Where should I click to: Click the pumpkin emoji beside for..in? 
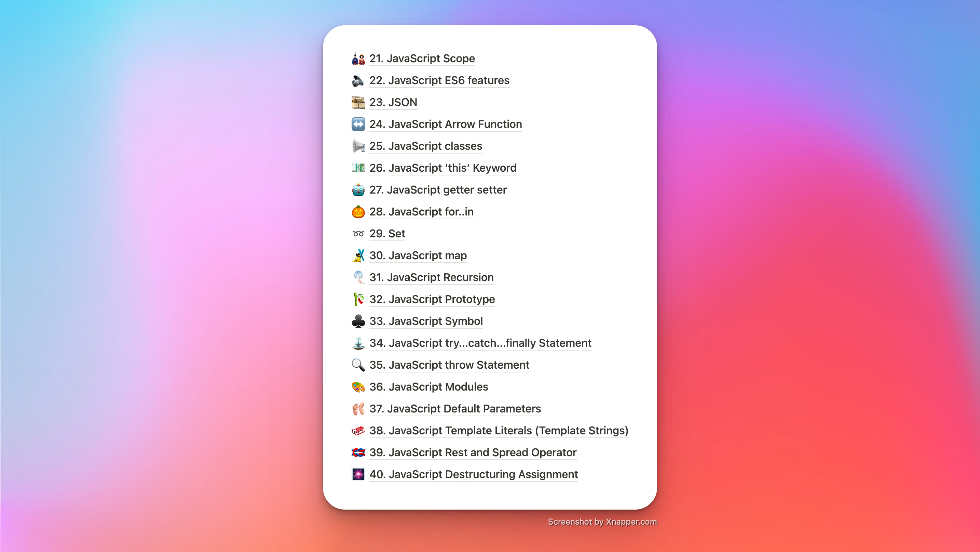click(358, 212)
